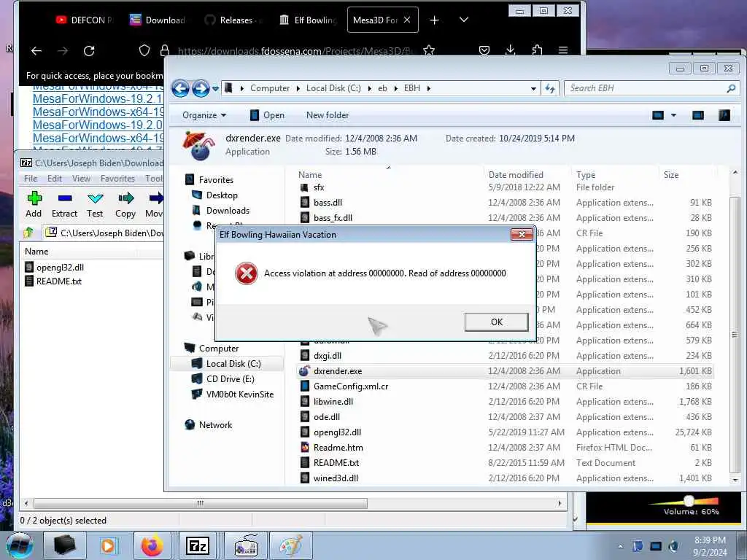Screen dimensions: 747x560
Task: Click the Windows Start button
Action: 20,545
